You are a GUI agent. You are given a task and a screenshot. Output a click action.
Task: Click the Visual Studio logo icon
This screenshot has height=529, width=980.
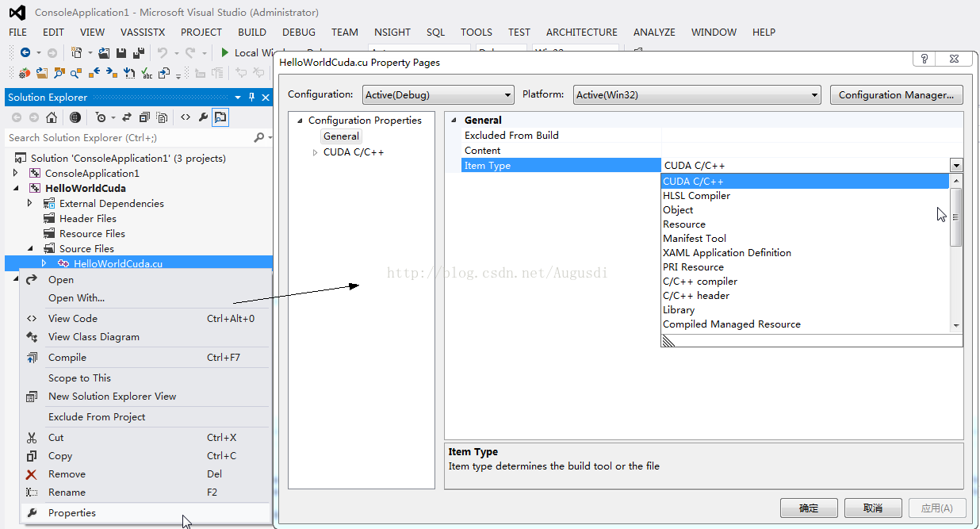[x=17, y=12]
